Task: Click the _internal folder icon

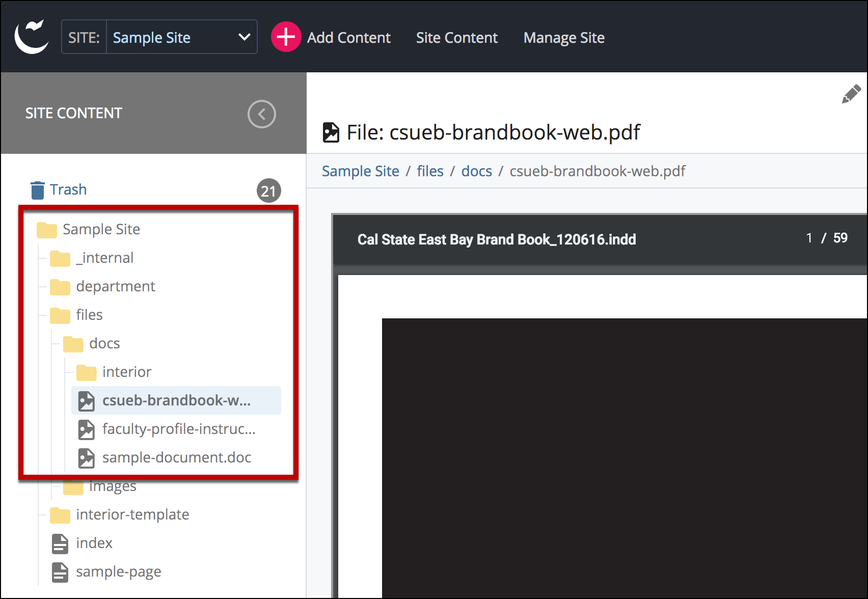Action: pyautogui.click(x=60, y=258)
